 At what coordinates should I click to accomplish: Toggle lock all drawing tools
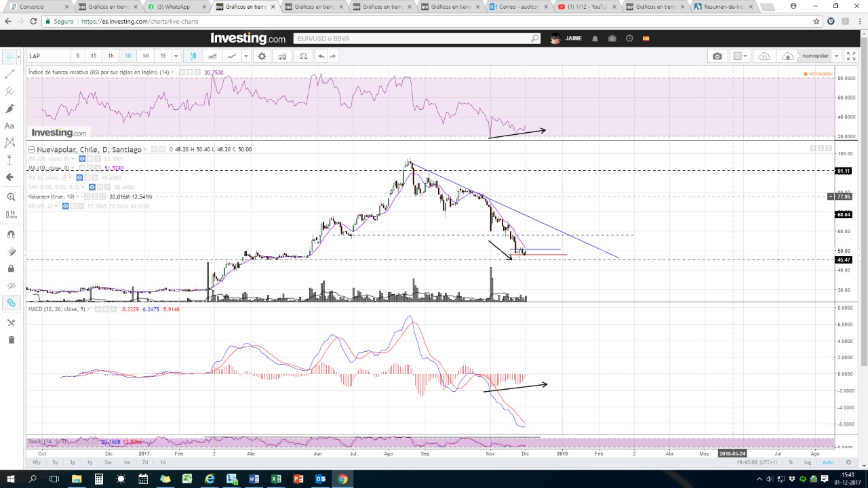10,268
